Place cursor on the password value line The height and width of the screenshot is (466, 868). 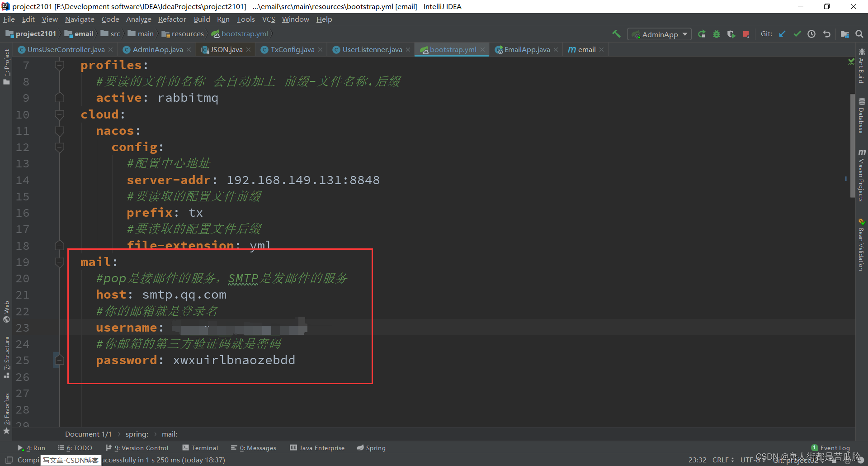[x=234, y=360]
